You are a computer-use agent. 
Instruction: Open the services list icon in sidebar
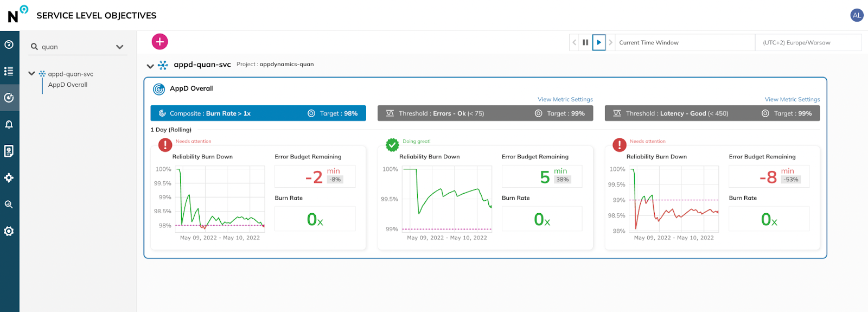point(9,71)
